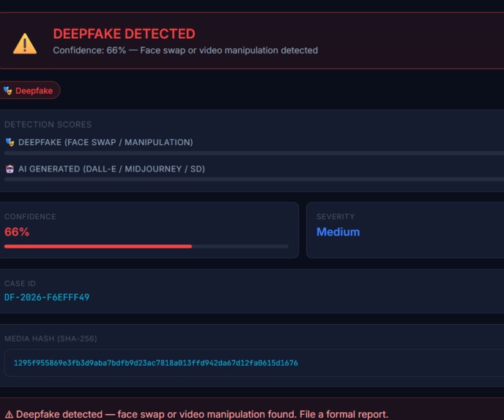Click the DEEPFAKE (FACE SWAP / MANIPULATION) label
The width and height of the screenshot is (504, 420).
coord(105,142)
